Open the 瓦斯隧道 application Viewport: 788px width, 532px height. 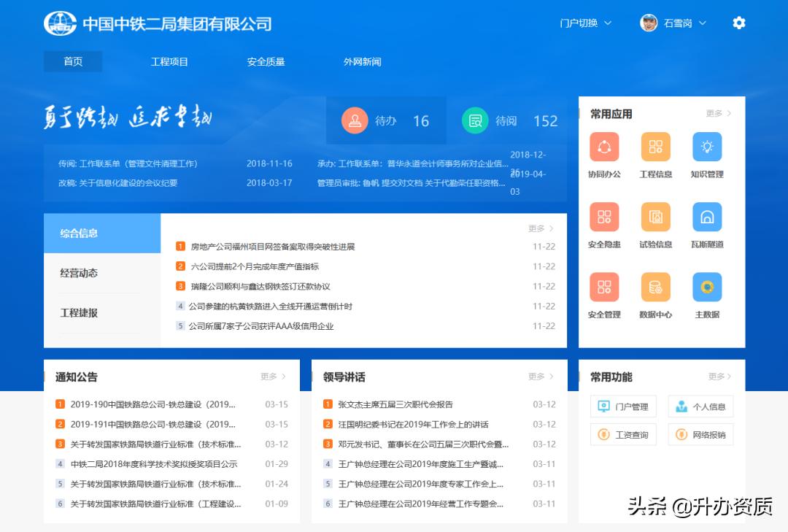[706, 217]
